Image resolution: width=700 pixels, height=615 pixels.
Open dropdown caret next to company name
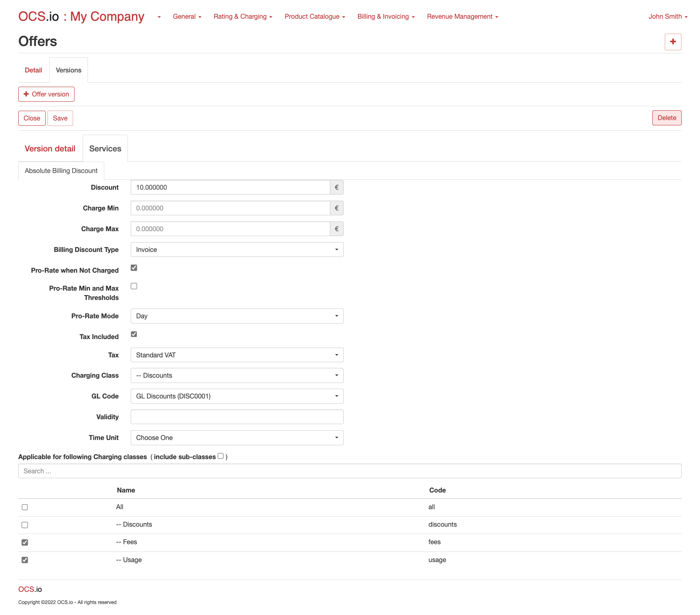(159, 17)
